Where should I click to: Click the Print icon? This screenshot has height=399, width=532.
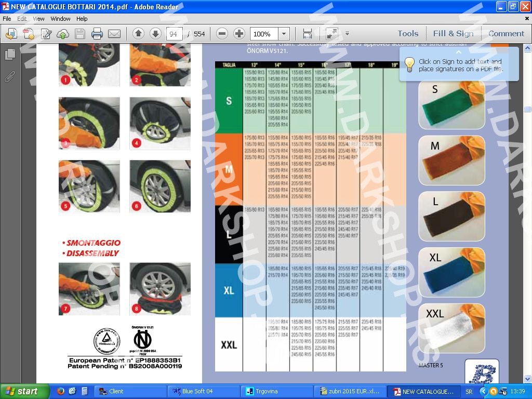click(x=97, y=34)
